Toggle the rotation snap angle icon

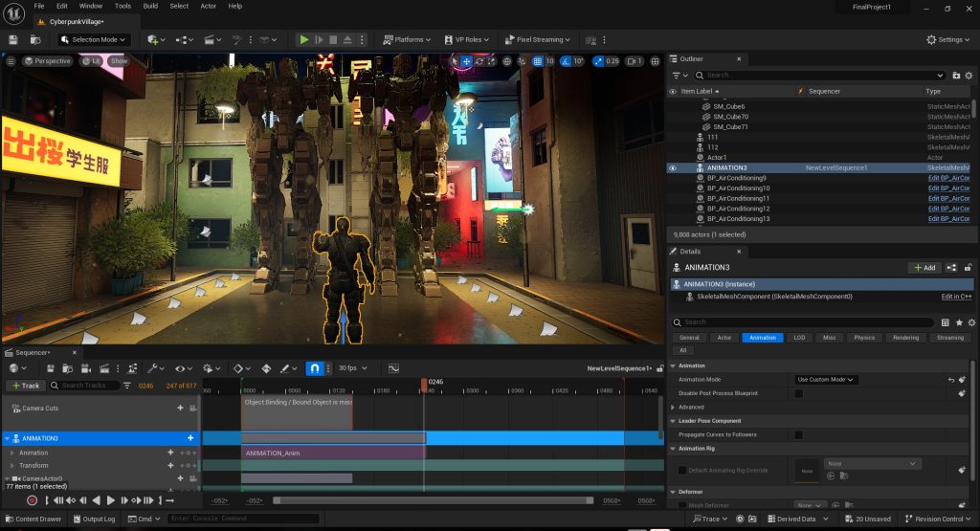(x=566, y=61)
